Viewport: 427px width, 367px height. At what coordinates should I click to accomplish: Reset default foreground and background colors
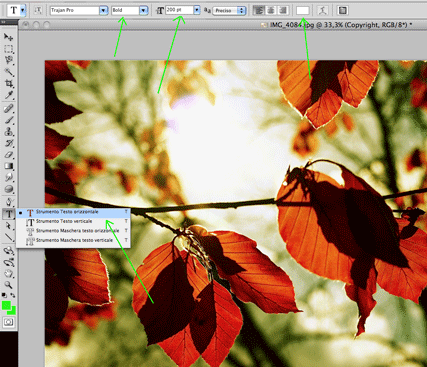click(4, 295)
